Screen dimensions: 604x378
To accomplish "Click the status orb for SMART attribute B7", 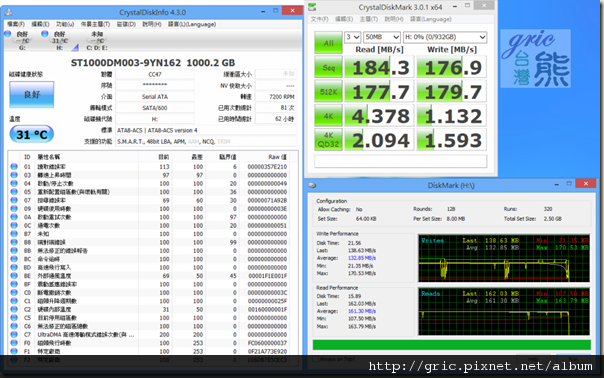I will click(x=14, y=234).
